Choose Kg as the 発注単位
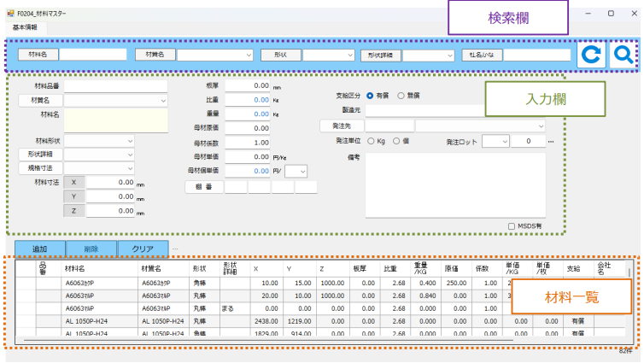 pyautogui.click(x=371, y=141)
